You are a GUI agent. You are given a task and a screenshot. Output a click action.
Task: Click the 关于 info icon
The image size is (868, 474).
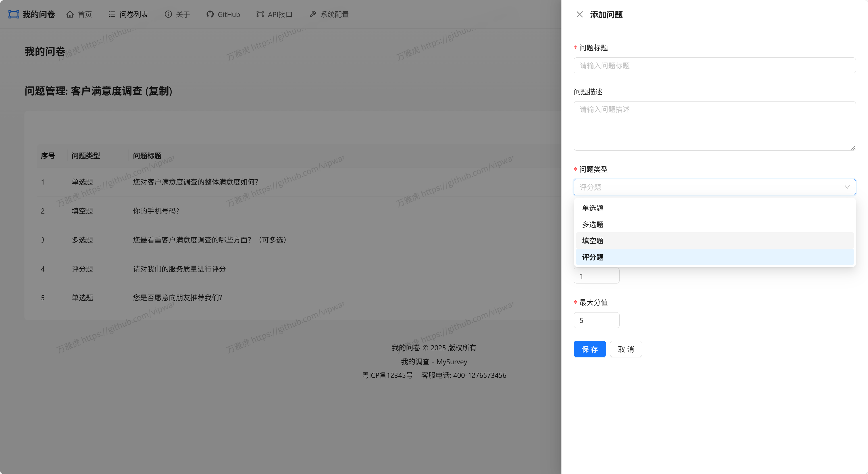[x=168, y=14]
